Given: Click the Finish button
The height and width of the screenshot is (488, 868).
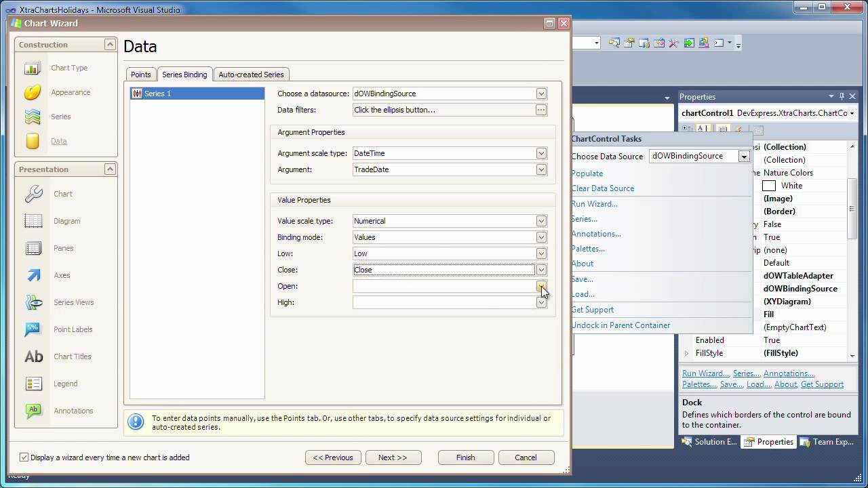Looking at the screenshot, I should coord(466,457).
